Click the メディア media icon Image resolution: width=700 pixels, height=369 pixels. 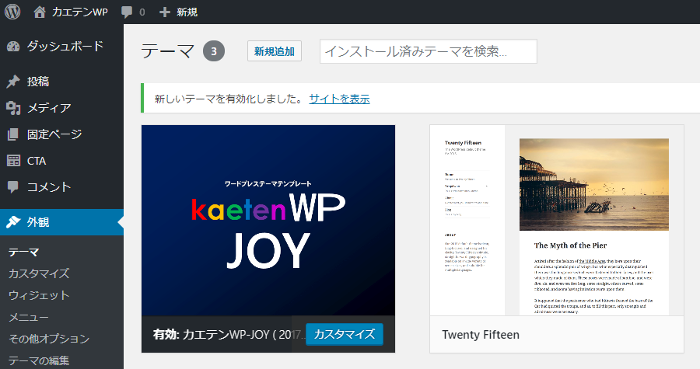click(13, 108)
